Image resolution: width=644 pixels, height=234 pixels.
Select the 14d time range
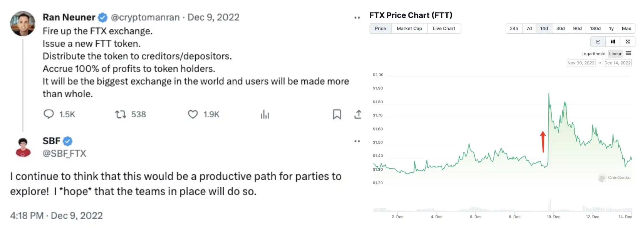544,29
